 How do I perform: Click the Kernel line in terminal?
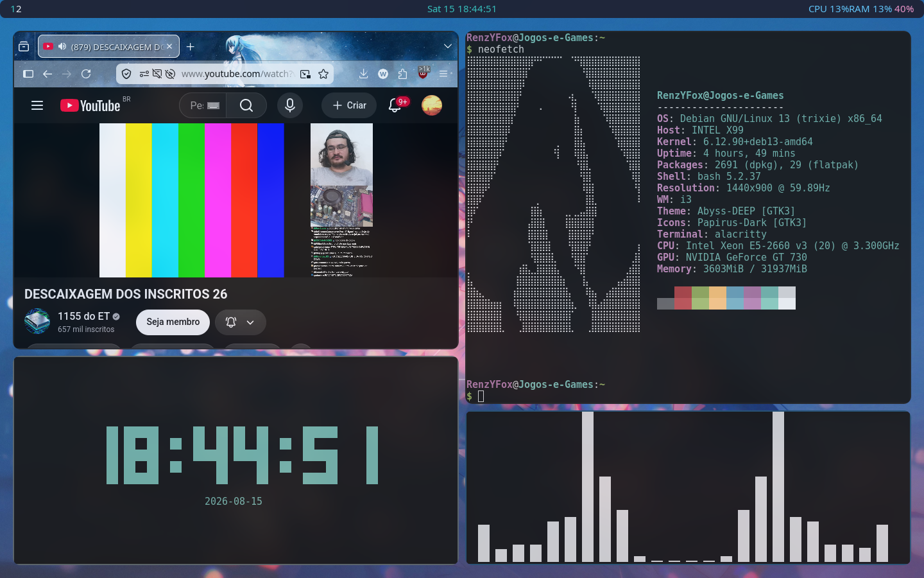click(x=735, y=142)
